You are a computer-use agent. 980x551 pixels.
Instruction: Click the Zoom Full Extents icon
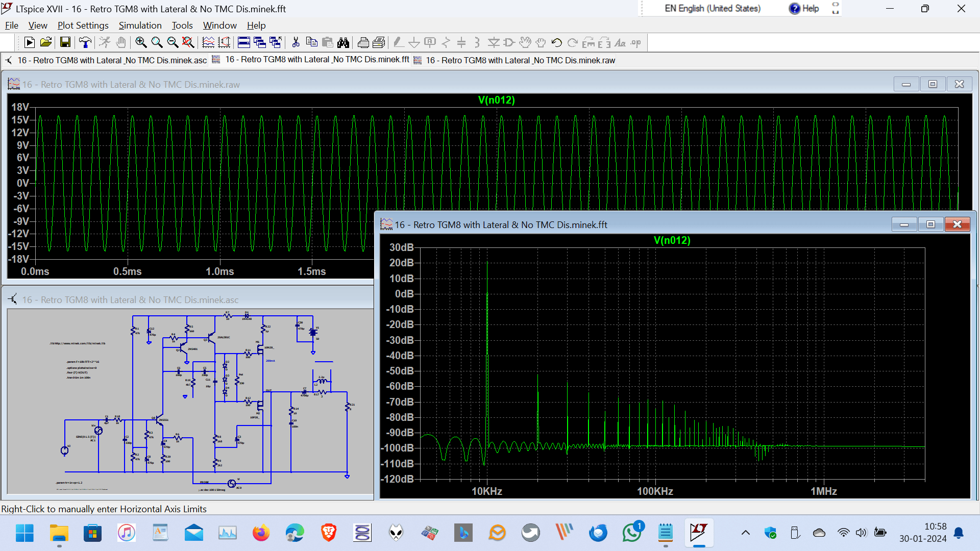pyautogui.click(x=188, y=43)
